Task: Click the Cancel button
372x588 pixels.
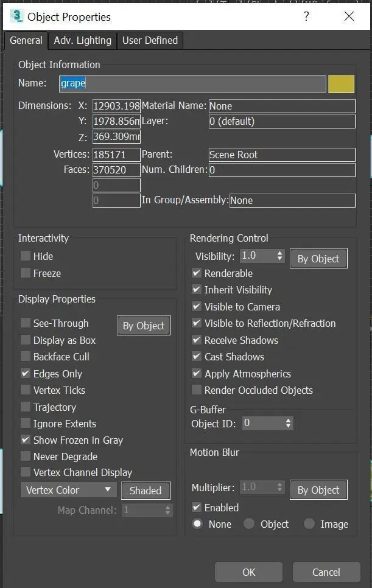Action: (326, 572)
